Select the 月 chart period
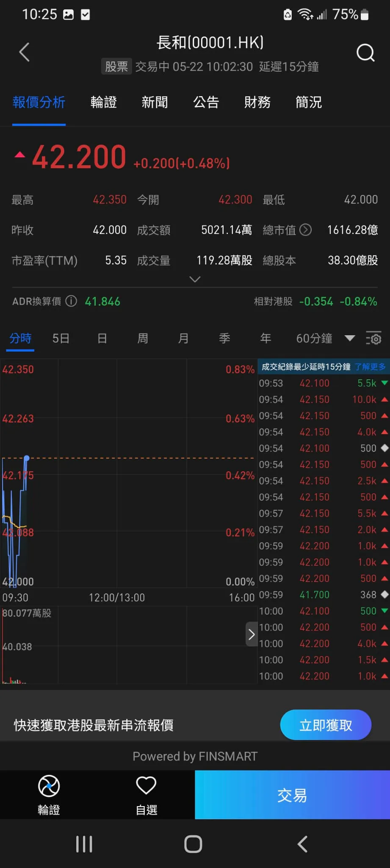 (183, 338)
